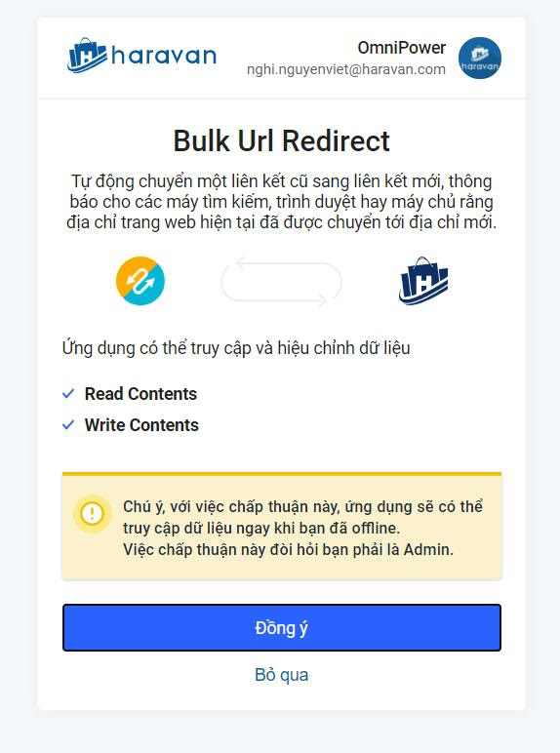The image size is (560, 753).
Task: Click the Haravan logo in the header
Action: (x=141, y=56)
